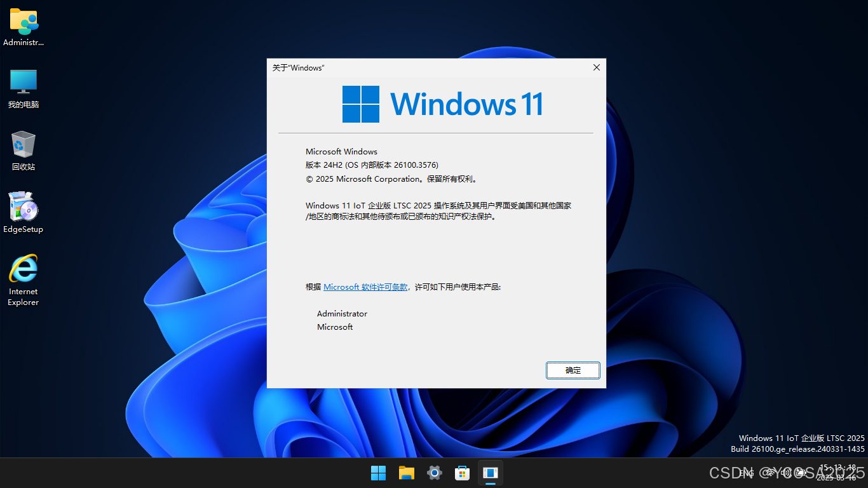This screenshot has height=488, width=868.
Task: Open the Administrator folder desktop icon
Action: coord(24,27)
